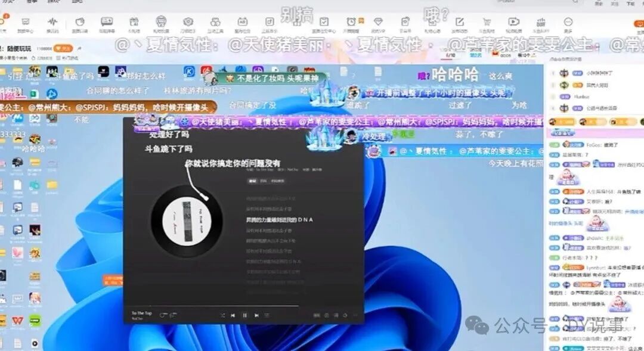This screenshot has height=351, width=644.
Task: Click the robot face icon in top toolbar
Action: click(x=161, y=21)
